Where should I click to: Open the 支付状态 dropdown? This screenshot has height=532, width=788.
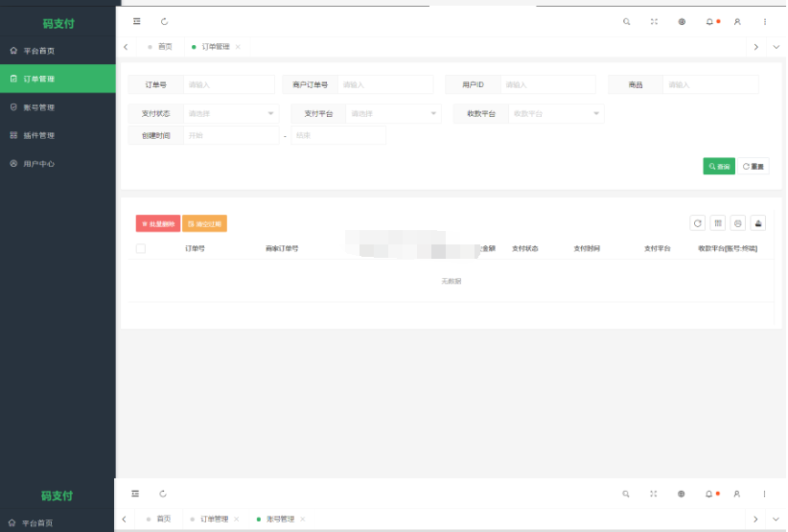coord(229,113)
